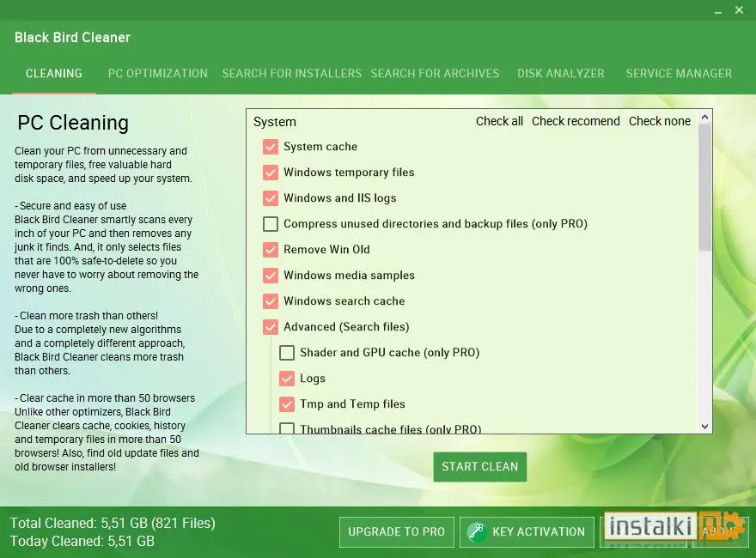Click the scroll up arrow in cleaning list
Viewport: 756px width, 558px height.
click(x=704, y=117)
